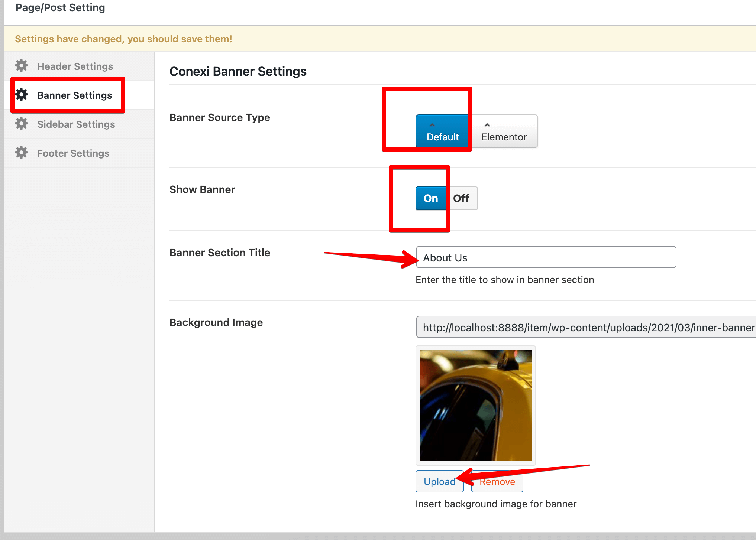Turn Show Banner On
Viewport: 756px width, 540px height.
431,198
